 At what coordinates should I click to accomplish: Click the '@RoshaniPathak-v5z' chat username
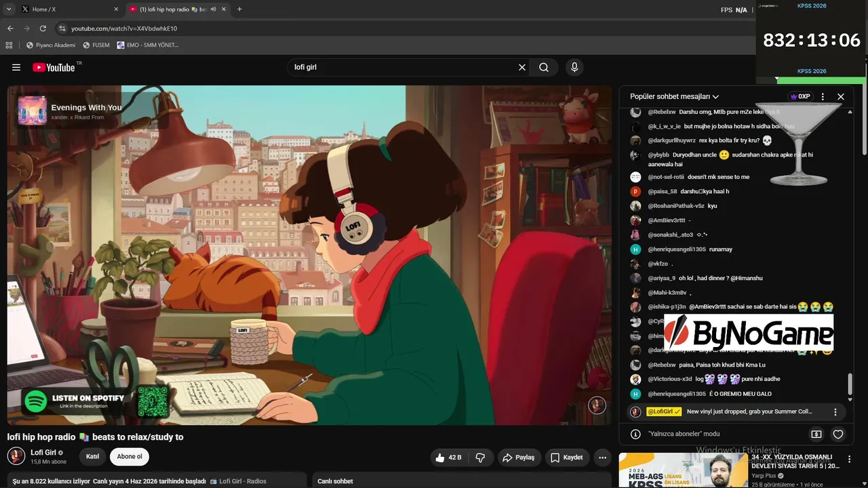(676, 205)
